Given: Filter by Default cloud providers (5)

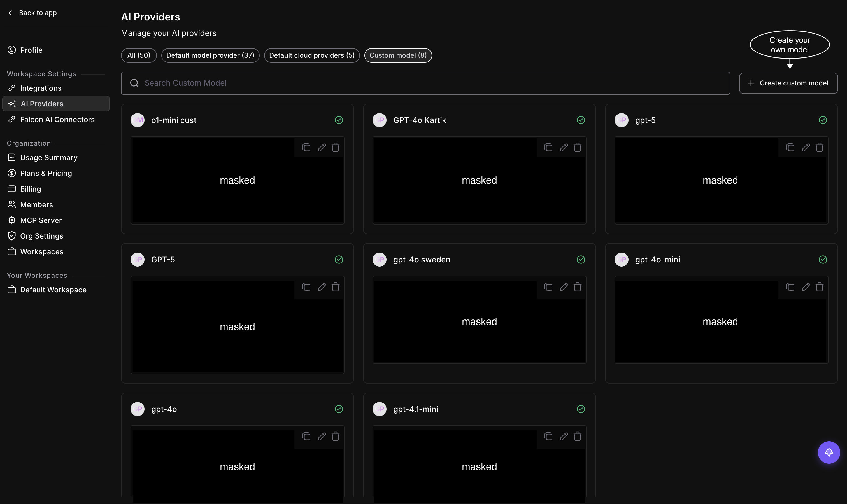Looking at the screenshot, I should (x=312, y=55).
